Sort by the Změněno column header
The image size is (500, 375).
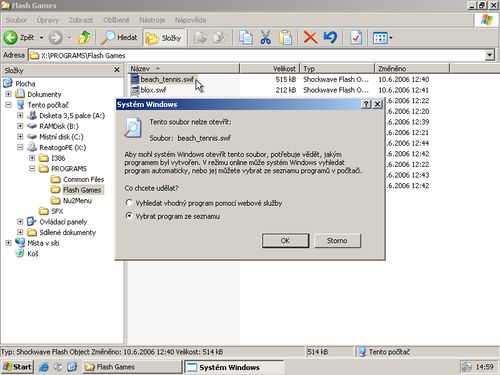click(412, 69)
